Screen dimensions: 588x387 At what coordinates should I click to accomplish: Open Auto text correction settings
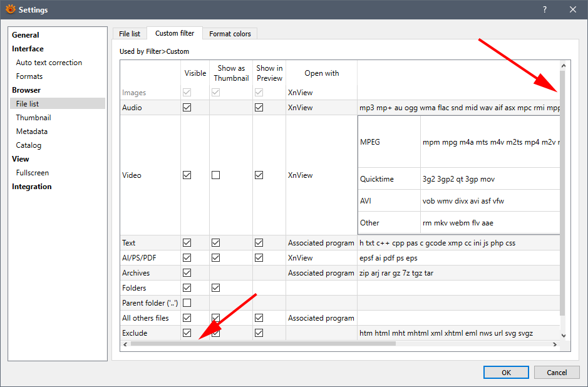pyautogui.click(x=49, y=63)
